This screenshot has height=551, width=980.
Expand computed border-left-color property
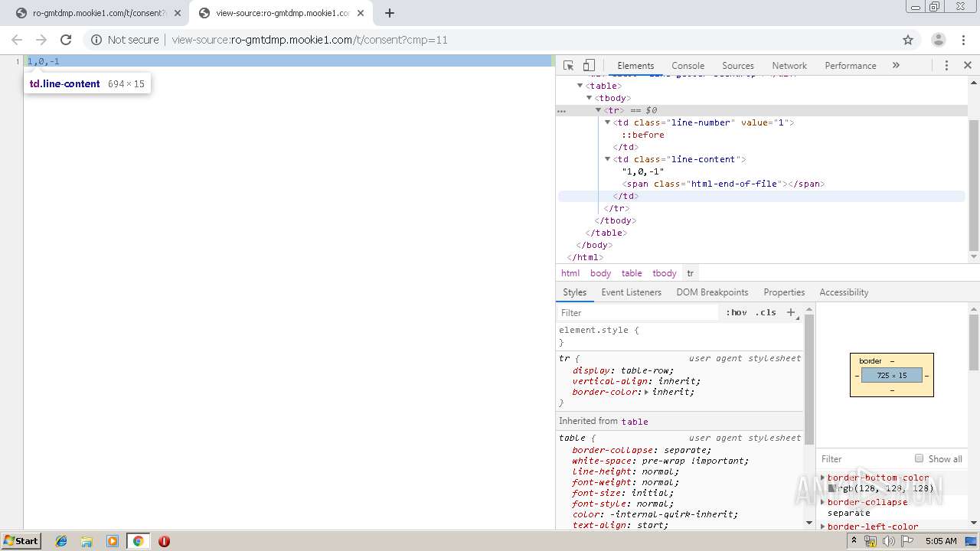(x=823, y=527)
